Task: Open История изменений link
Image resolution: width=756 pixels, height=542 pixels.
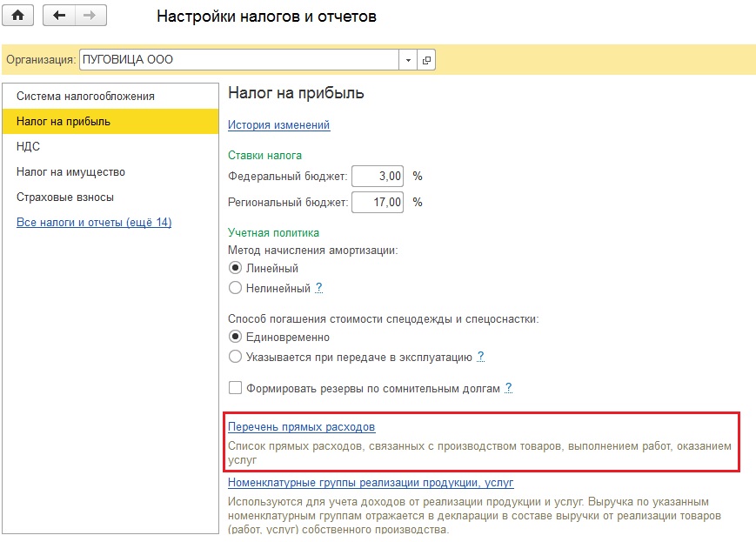Action: coord(278,125)
